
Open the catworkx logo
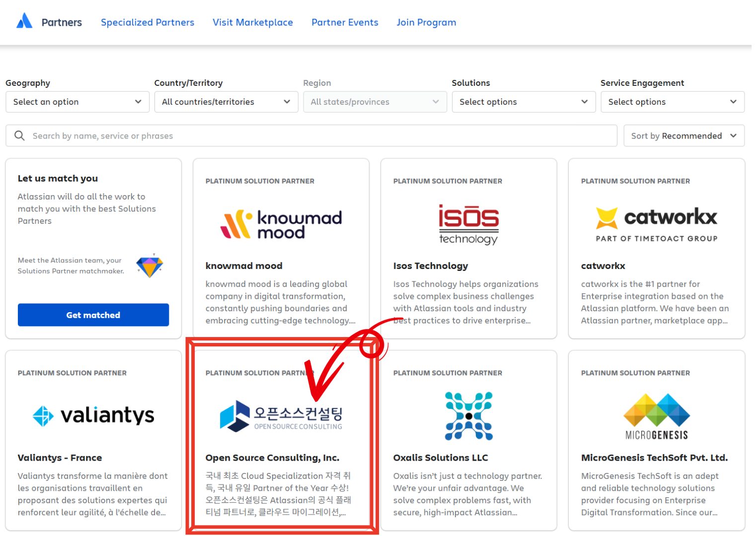pos(657,224)
